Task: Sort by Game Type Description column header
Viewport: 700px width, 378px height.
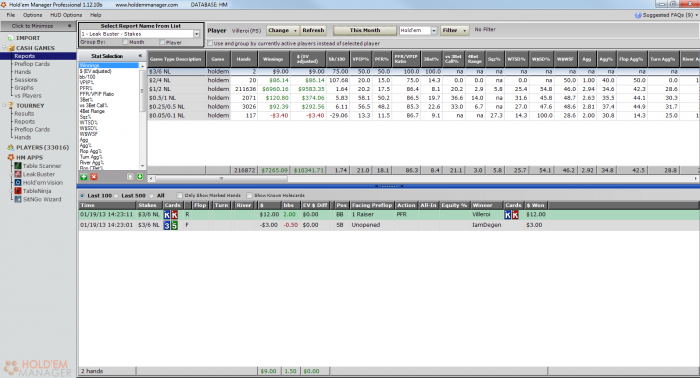Action: click(176, 59)
